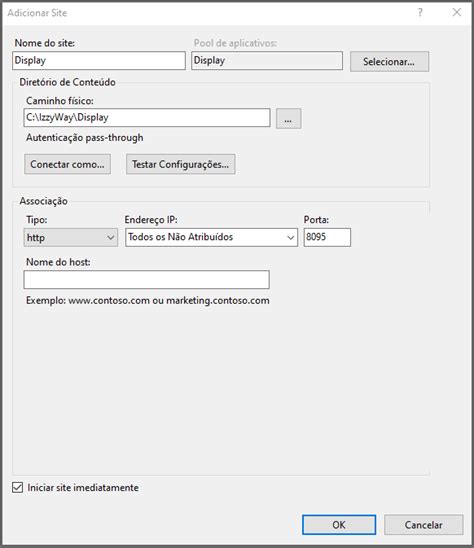
Task: Click the example text www.contoso.com
Action: point(109,300)
